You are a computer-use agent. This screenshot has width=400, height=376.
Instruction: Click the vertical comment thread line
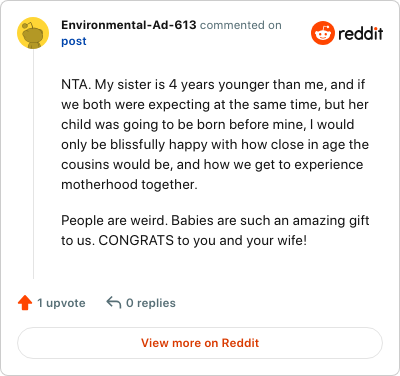(33, 163)
